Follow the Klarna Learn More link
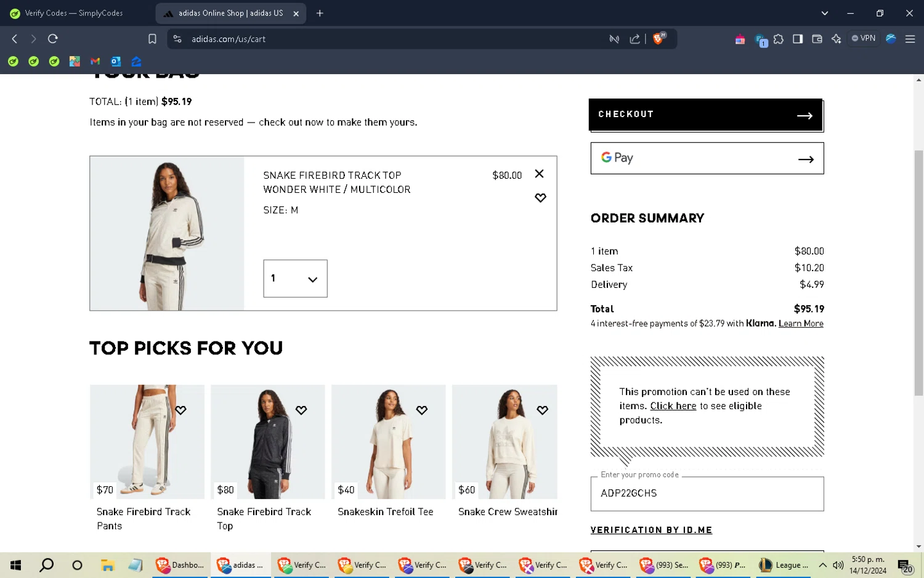The image size is (924, 578). click(801, 324)
